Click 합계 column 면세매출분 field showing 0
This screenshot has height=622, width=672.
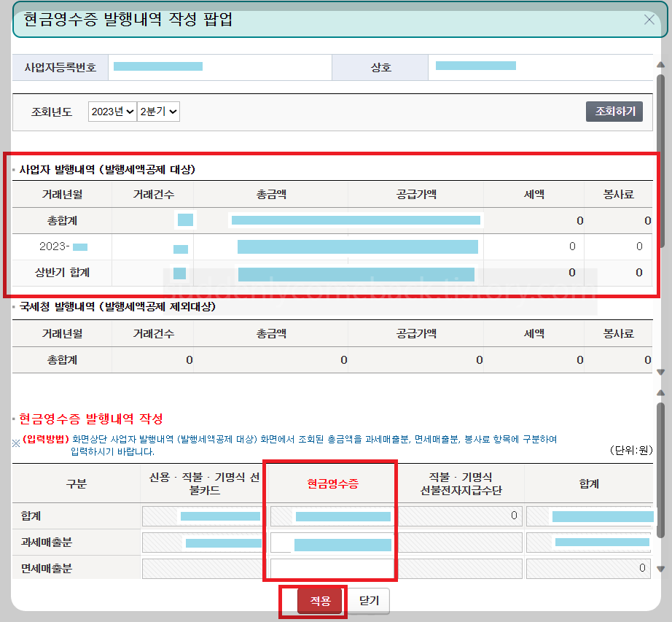tap(588, 569)
